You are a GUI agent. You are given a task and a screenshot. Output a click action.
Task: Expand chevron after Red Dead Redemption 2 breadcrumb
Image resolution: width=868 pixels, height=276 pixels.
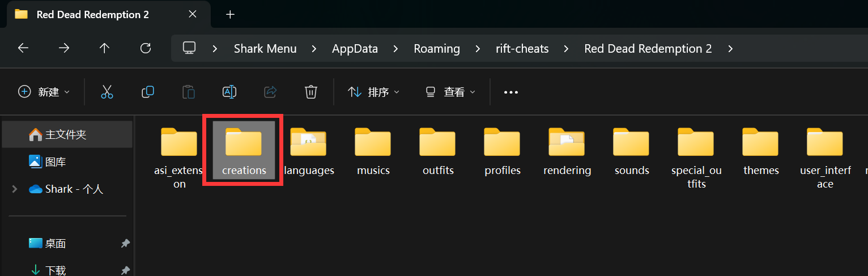pos(730,49)
